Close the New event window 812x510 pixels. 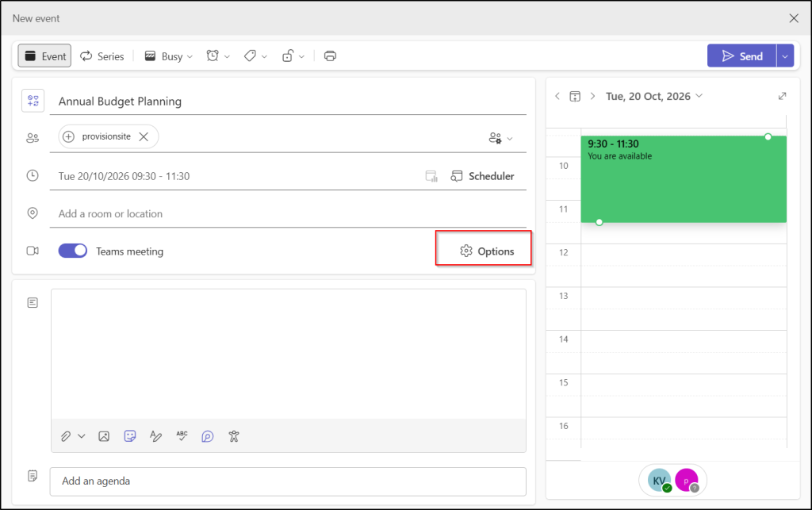coord(793,18)
